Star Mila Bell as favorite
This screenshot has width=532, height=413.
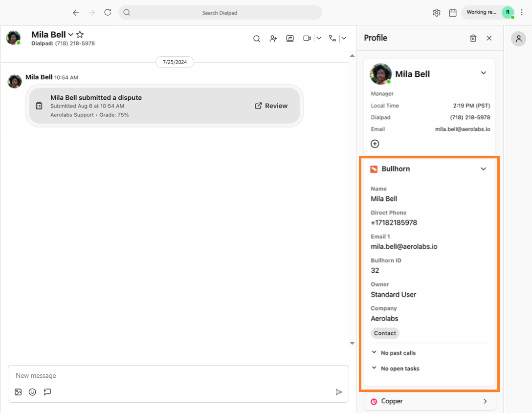click(80, 34)
